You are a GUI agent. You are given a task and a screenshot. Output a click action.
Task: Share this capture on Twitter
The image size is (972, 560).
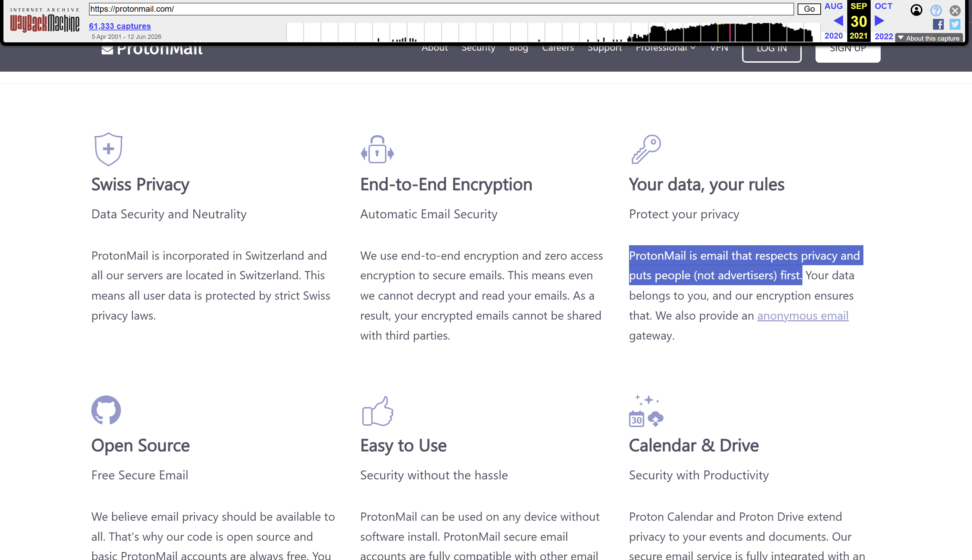click(x=955, y=24)
